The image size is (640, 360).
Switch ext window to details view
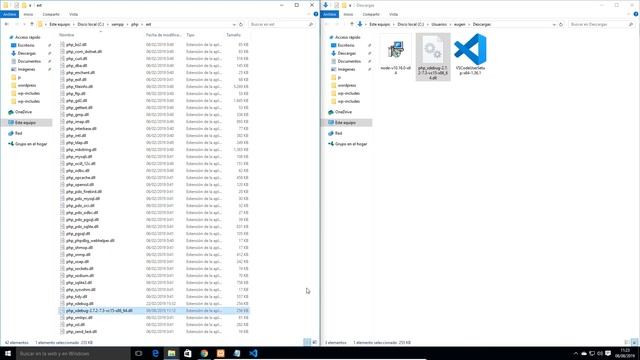pos(307,342)
